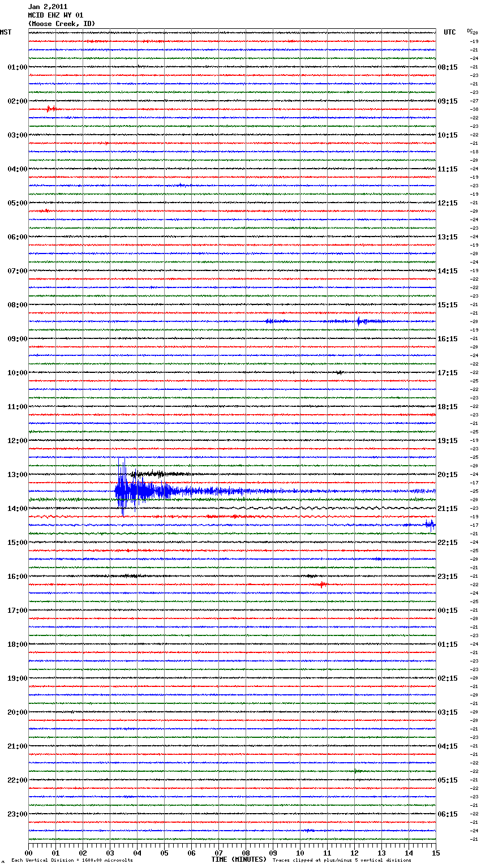The image size is (481, 868).
Task: Click the red burst on the 02:15 trace
Action: pyautogui.click(x=50, y=109)
